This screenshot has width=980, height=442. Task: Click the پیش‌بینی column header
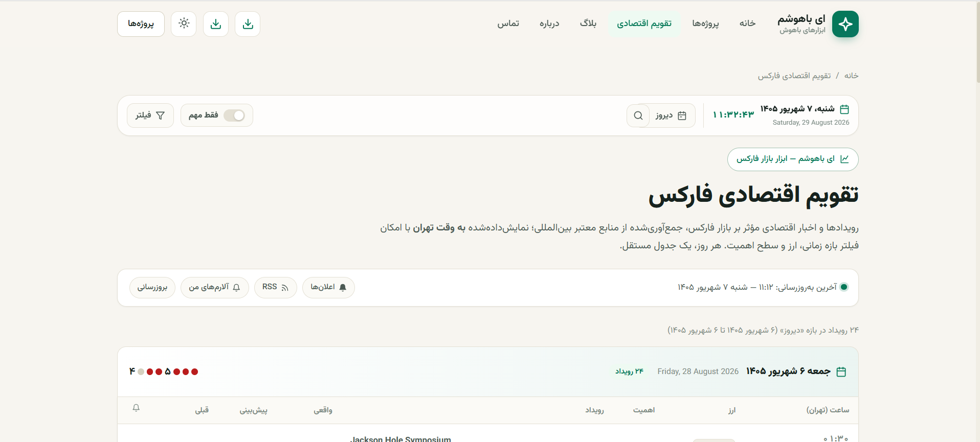coord(254,410)
